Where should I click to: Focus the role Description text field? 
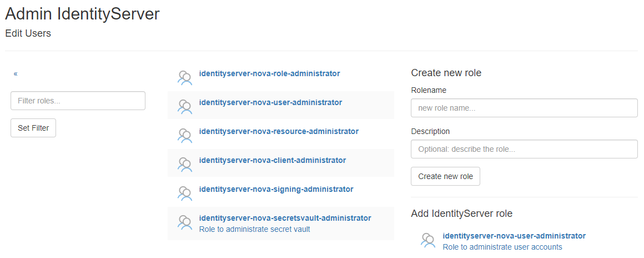524,149
